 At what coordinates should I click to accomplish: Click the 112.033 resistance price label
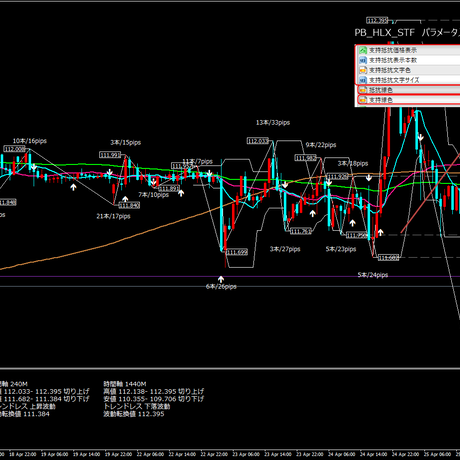(x=258, y=141)
